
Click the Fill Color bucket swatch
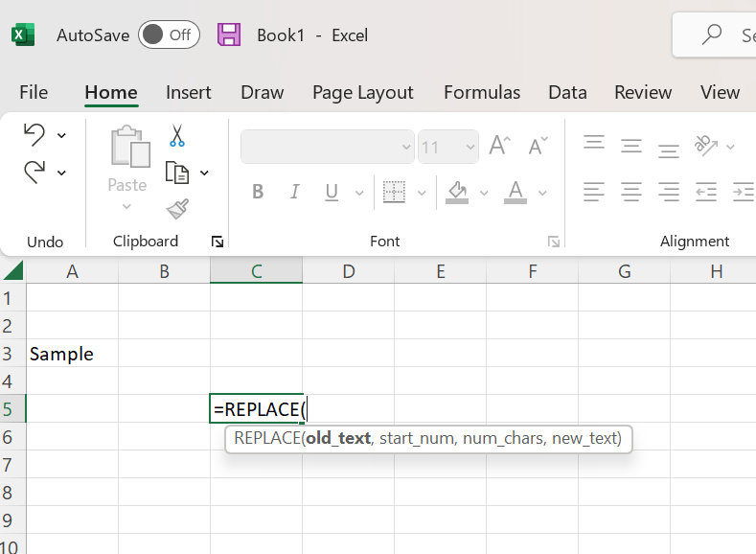click(457, 193)
